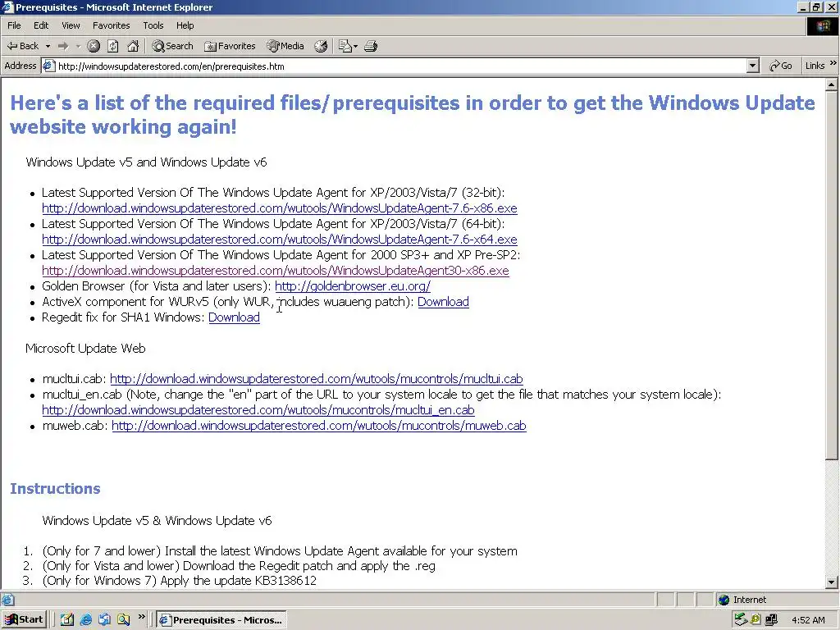Open the Edit menu

click(41, 25)
